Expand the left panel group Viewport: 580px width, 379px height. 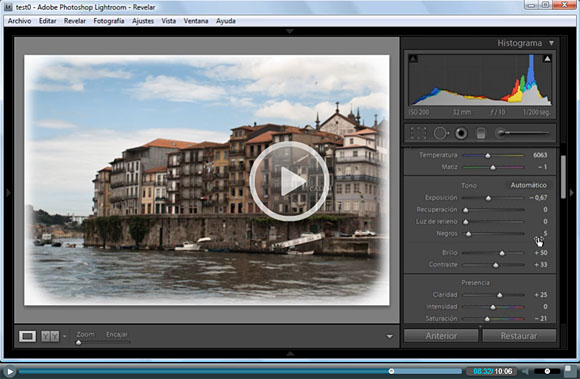(x=9, y=193)
